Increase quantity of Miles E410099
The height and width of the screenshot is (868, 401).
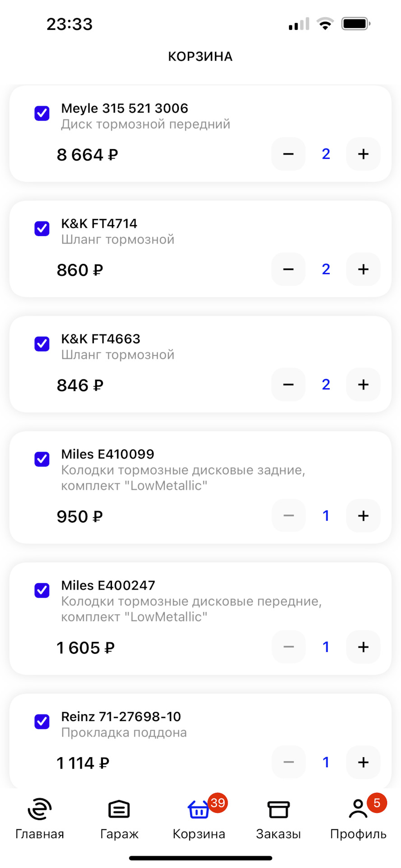click(x=363, y=516)
